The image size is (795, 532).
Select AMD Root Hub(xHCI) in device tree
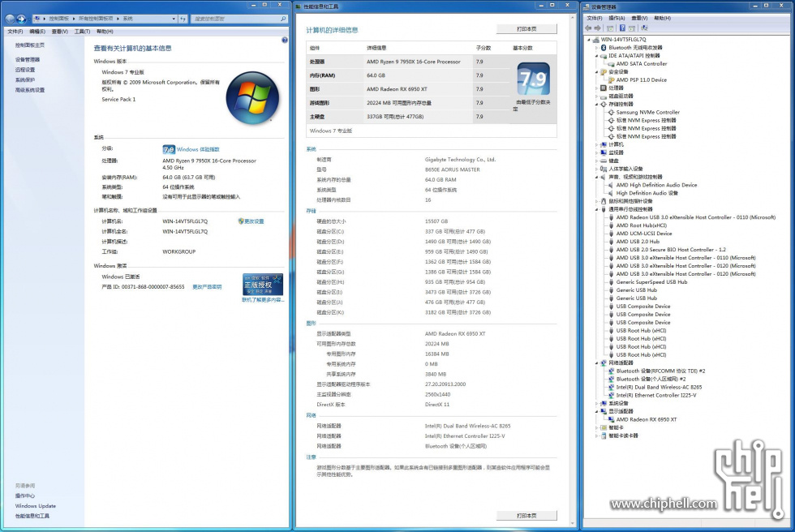(642, 226)
